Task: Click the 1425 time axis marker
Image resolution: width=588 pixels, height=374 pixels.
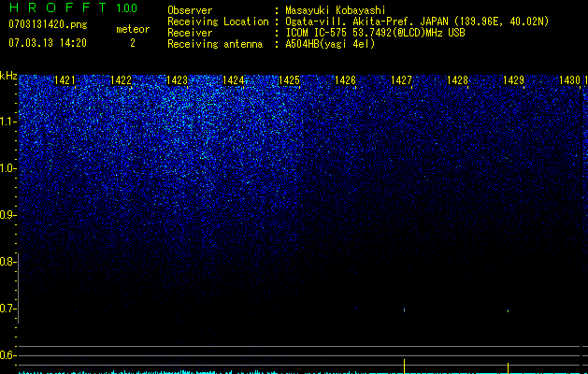Action: tap(289, 80)
